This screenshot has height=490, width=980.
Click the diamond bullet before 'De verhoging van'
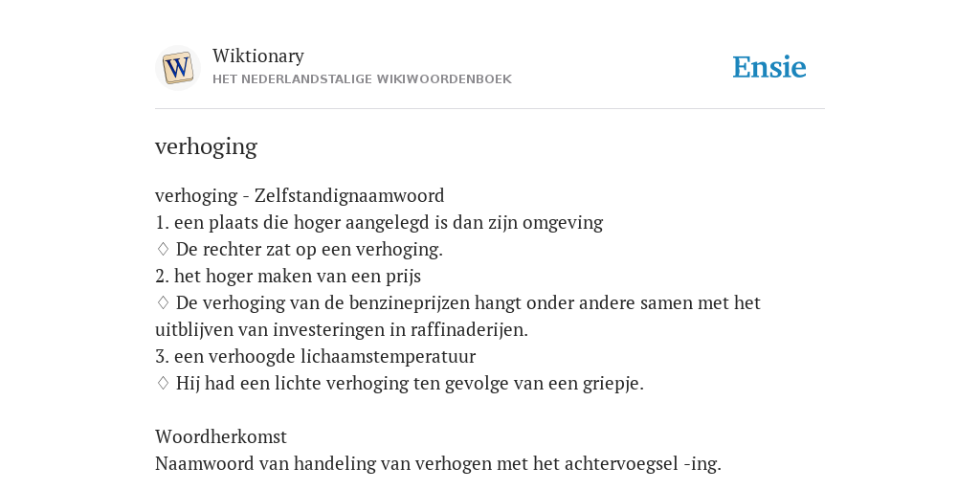(163, 303)
